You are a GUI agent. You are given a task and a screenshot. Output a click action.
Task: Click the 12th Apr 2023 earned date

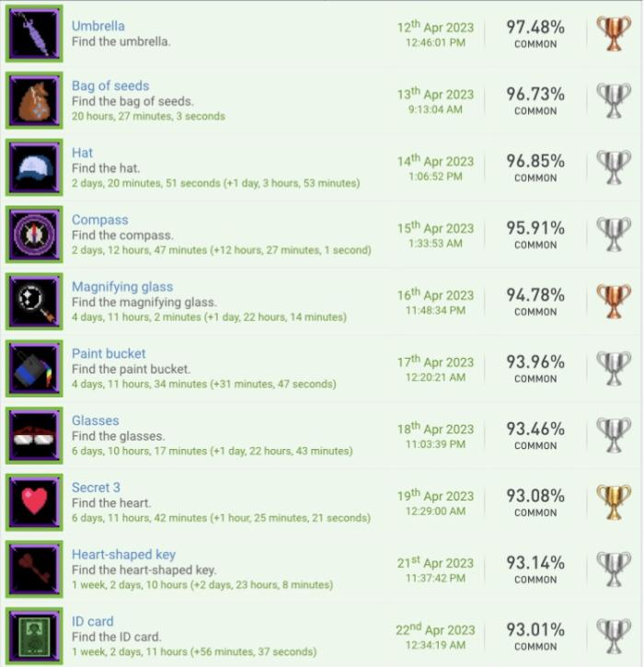(435, 28)
